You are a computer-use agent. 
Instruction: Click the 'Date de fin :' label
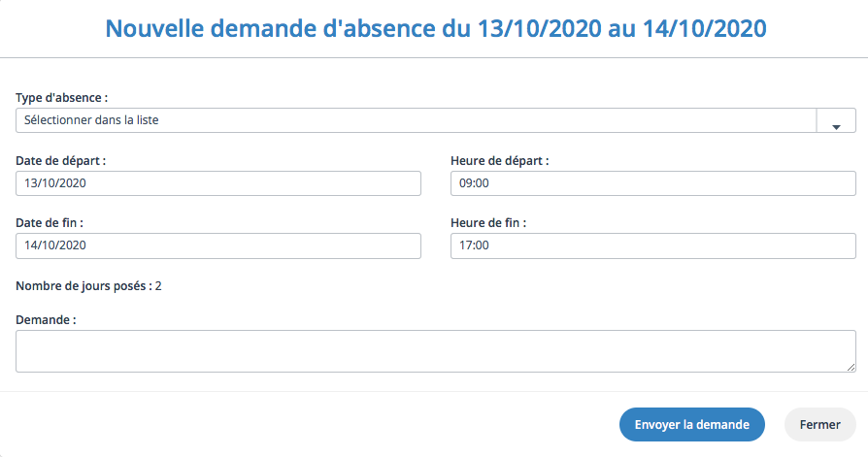50,223
